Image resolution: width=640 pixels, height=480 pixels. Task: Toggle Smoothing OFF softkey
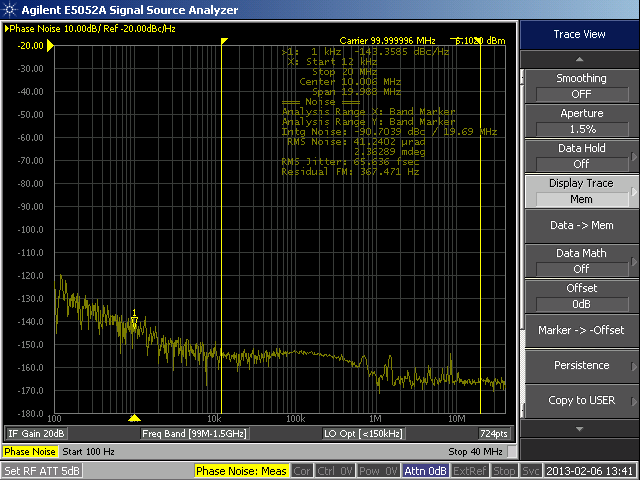581,86
